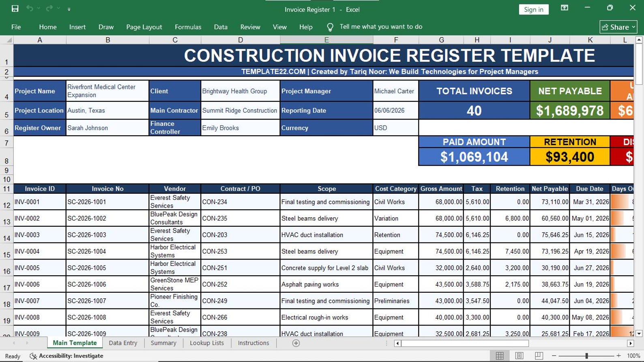Switch to the Instructions sheet tab
This screenshot has height=362, width=644.
(x=253, y=343)
